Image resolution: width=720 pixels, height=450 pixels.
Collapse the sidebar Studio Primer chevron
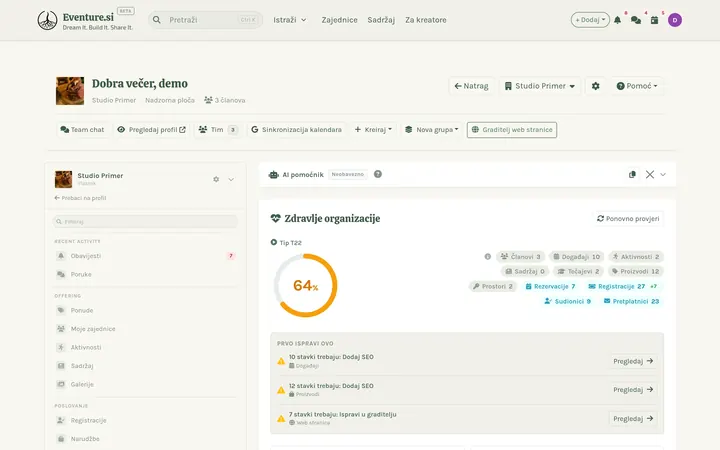pyautogui.click(x=231, y=179)
